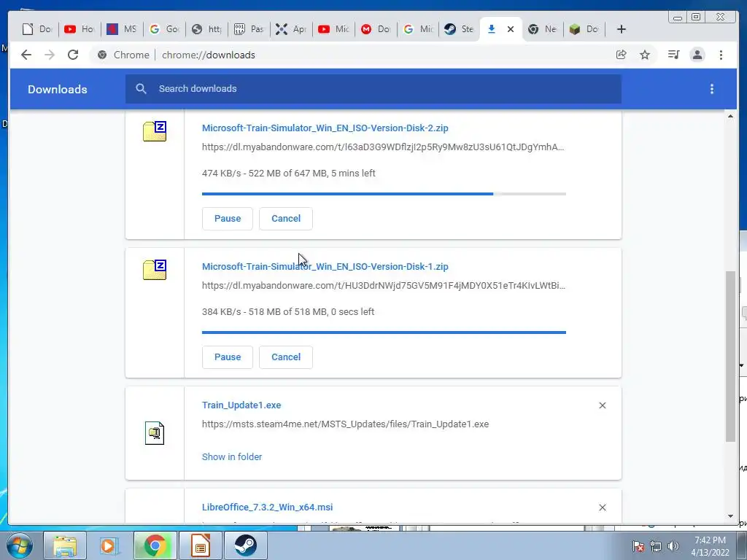Open the Disk-2.zip file name link
The width and height of the screenshot is (747, 560).
click(x=325, y=128)
